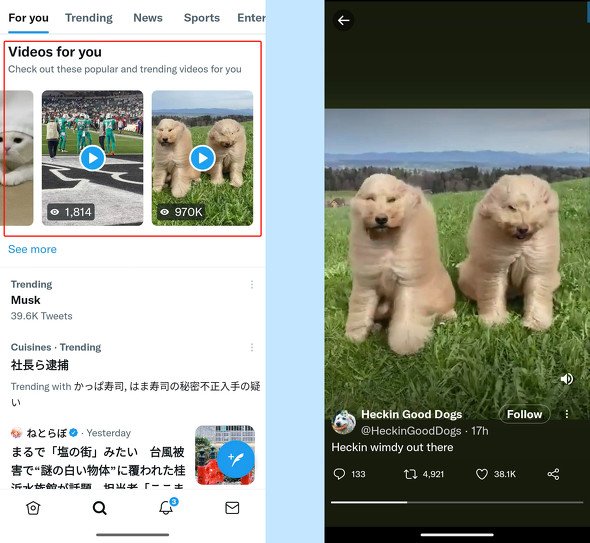
Task: Open the Musk trending topic
Action: tap(26, 300)
